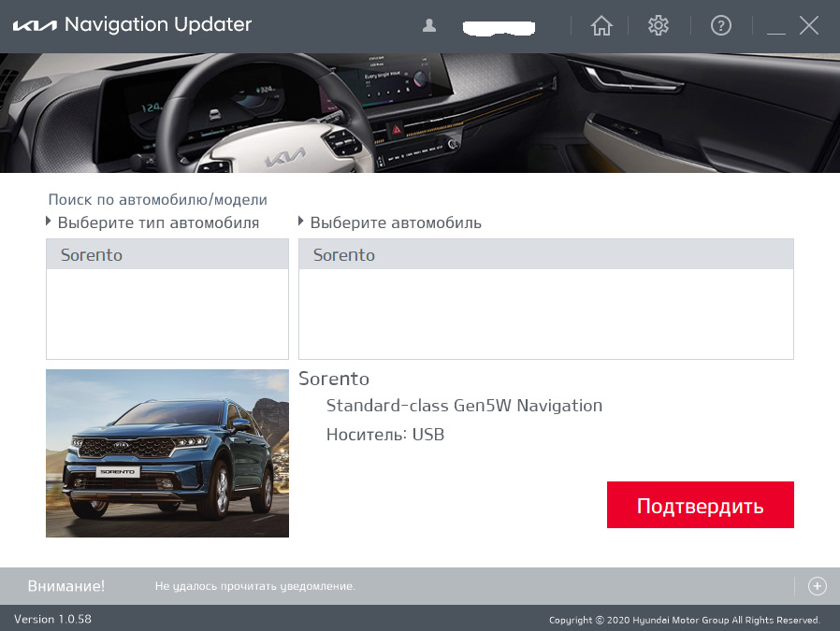The image size is (840, 631).
Task: Click the Navigation Updater title text
Action: (158, 24)
